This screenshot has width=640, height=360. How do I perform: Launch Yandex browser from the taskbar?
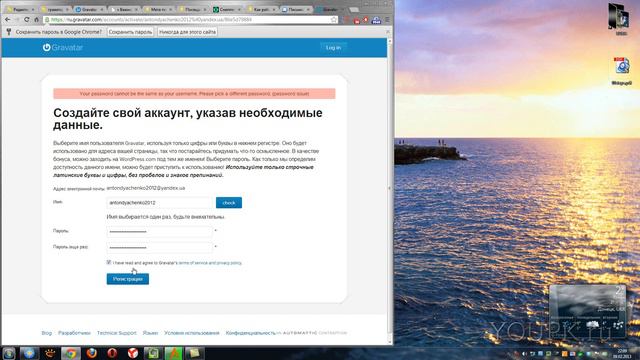pyautogui.click(x=132, y=353)
